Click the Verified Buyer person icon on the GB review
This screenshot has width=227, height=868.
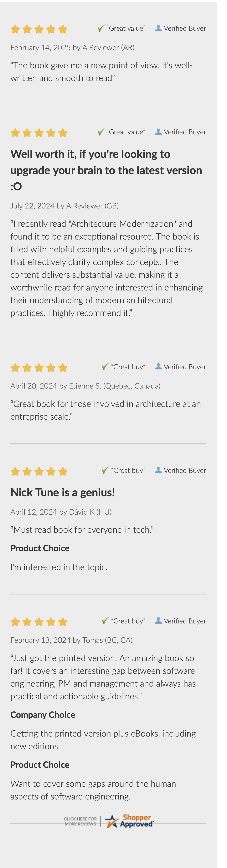(158, 131)
